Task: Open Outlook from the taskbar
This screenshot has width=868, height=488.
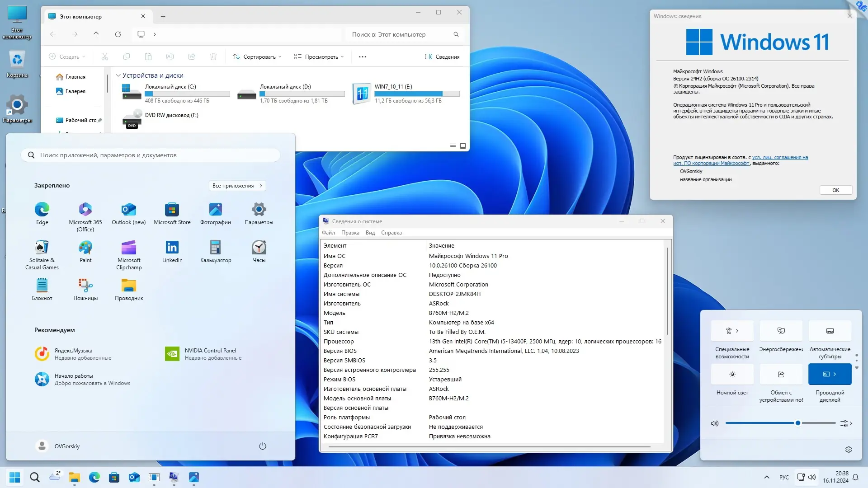Action: [134, 477]
